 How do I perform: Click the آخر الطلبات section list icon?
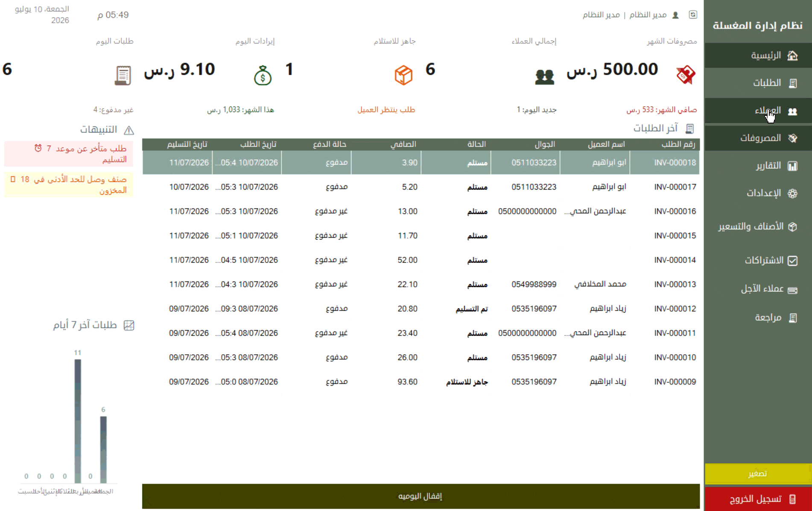pyautogui.click(x=689, y=129)
